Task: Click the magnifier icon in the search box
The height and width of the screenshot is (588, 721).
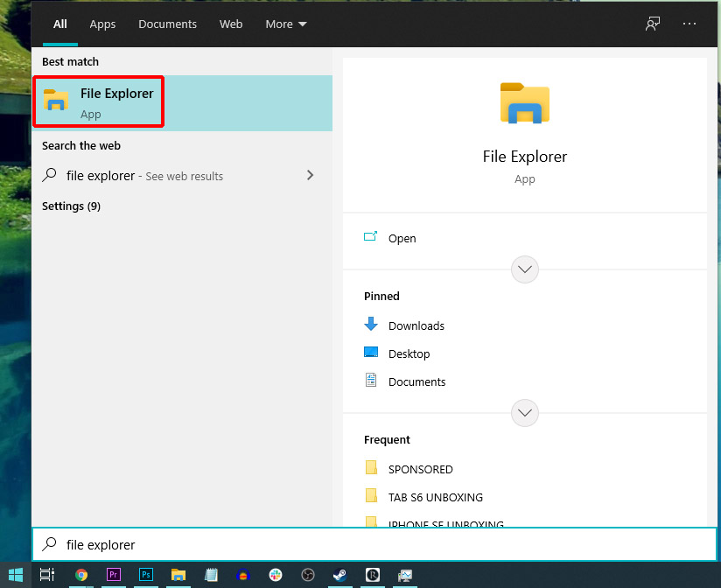Action: [49, 544]
